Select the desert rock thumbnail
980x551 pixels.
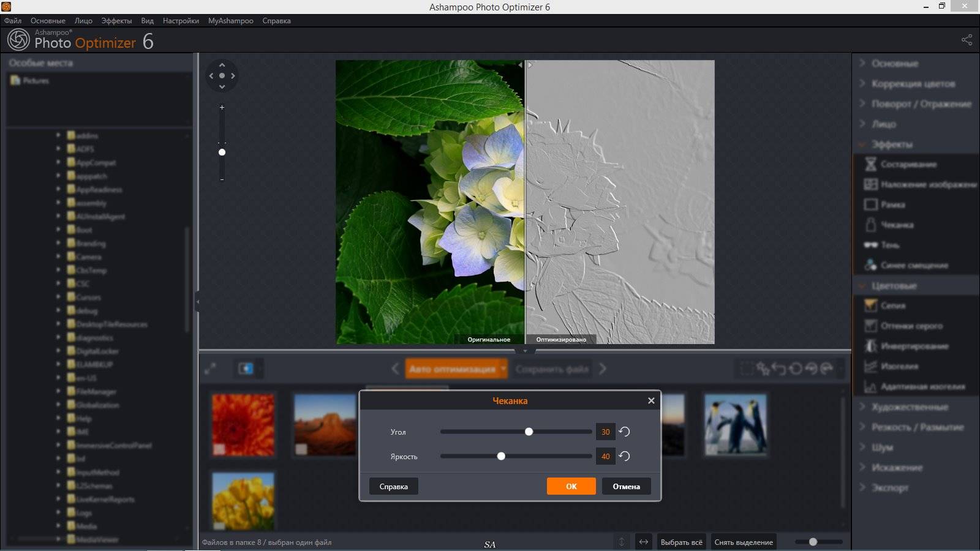(325, 424)
